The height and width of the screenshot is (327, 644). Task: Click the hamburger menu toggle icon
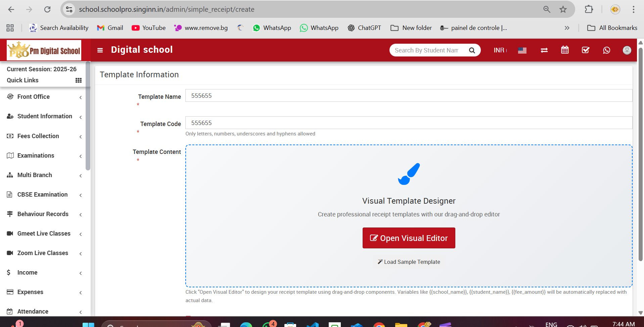click(x=100, y=50)
